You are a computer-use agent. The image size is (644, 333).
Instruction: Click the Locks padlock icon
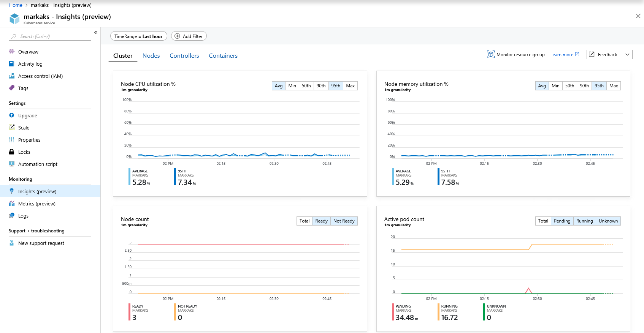coord(12,152)
